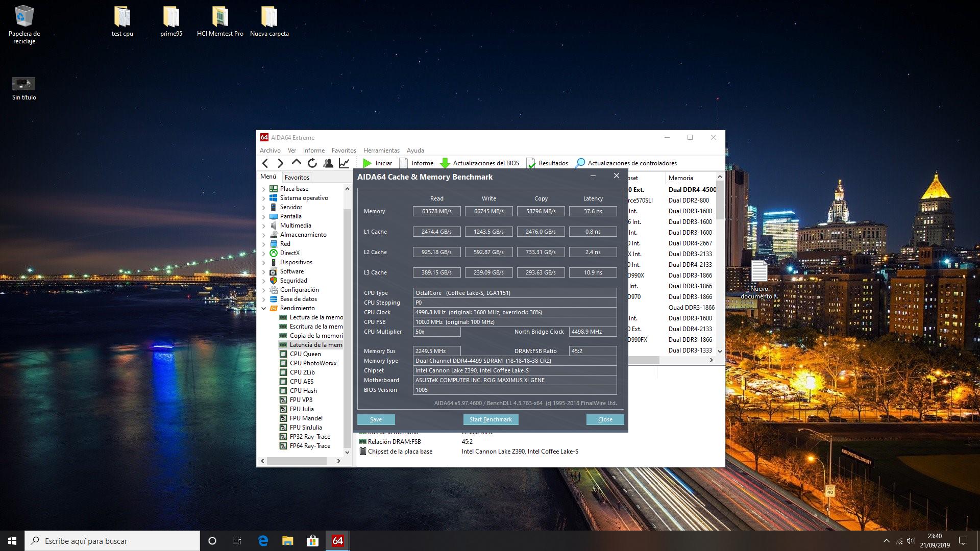The height and width of the screenshot is (551, 980).
Task: Click the Start Benchmark button
Action: tap(491, 419)
